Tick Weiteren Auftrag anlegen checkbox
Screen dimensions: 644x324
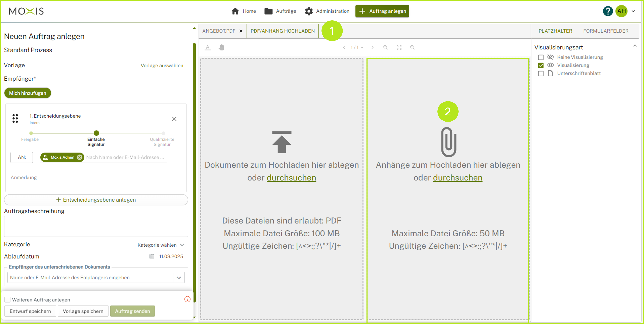point(7,300)
